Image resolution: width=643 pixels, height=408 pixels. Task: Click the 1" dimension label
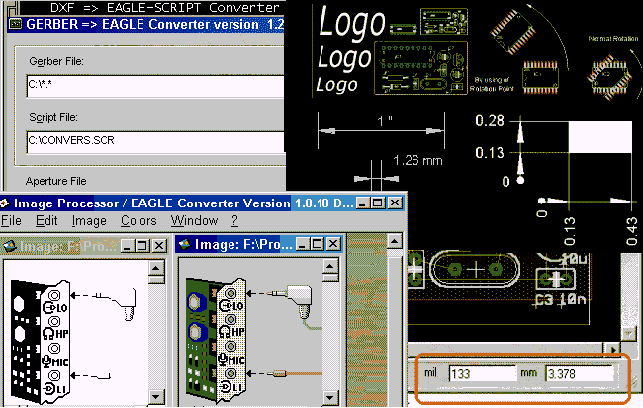pyautogui.click(x=384, y=121)
